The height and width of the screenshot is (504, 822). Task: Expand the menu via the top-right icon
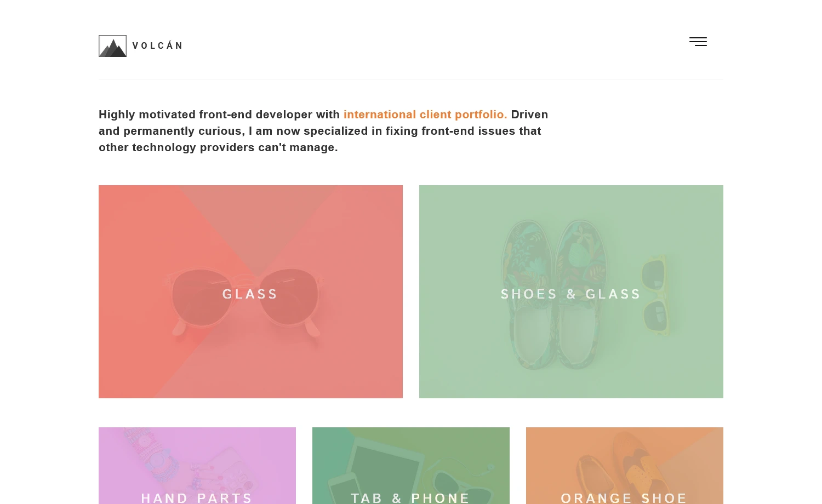tap(698, 42)
